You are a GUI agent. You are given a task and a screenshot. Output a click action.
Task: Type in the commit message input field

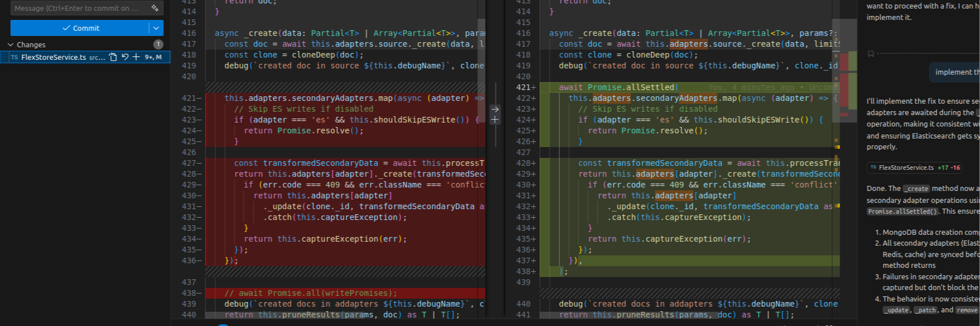tap(77, 8)
